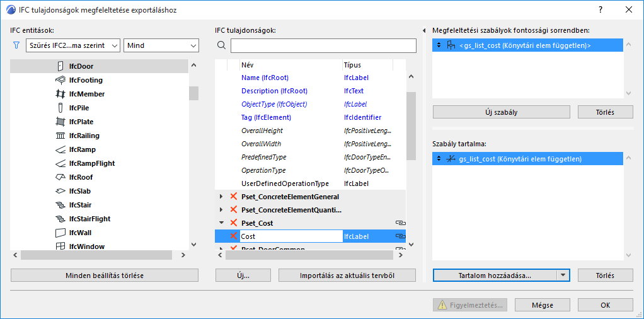The image size is (644, 319).
Task: Collapse right panel with the black triangle
Action: point(424,31)
